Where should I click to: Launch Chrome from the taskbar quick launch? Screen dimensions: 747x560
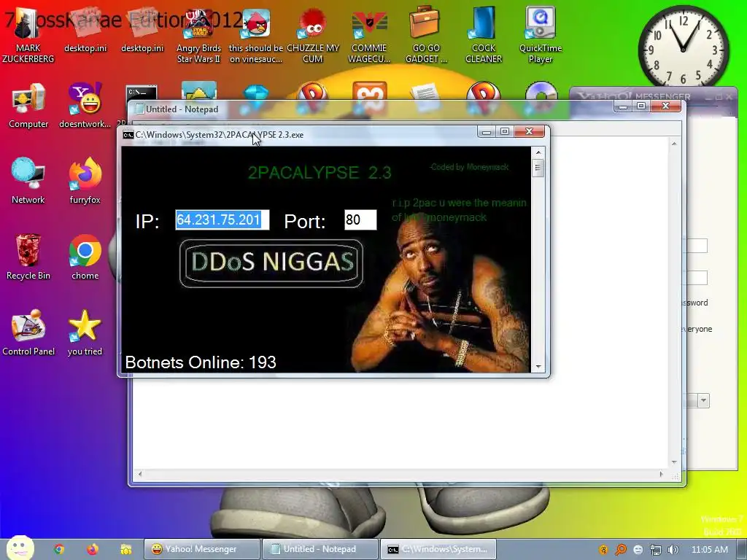click(59, 549)
